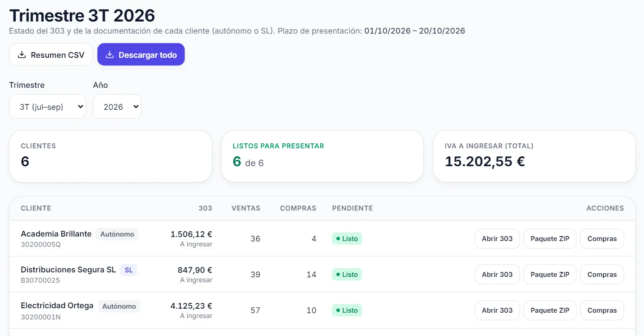Open Compras for Academia Brillante
The image size is (644, 336).
pyautogui.click(x=602, y=239)
